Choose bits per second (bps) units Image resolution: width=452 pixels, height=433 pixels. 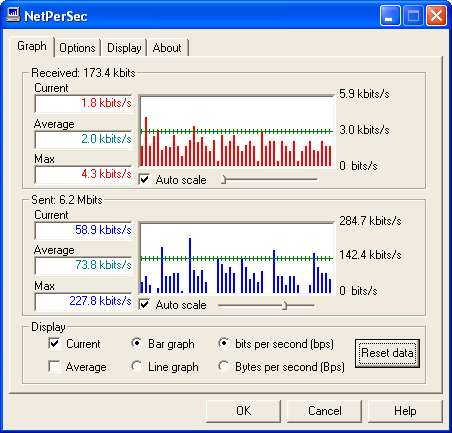click(x=224, y=343)
